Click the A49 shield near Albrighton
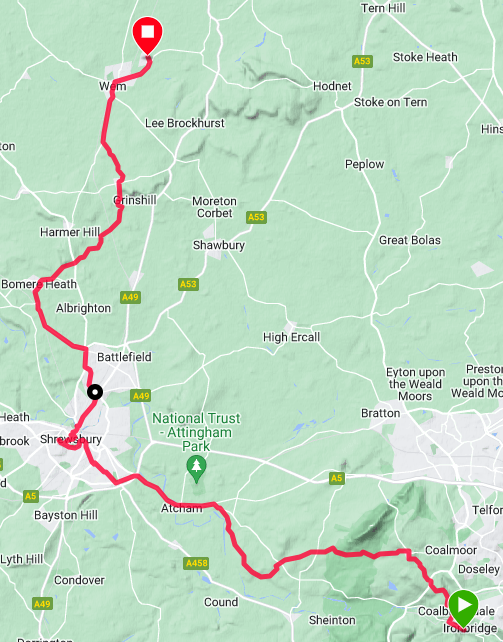Viewport: 503px width, 642px height. coord(131,297)
